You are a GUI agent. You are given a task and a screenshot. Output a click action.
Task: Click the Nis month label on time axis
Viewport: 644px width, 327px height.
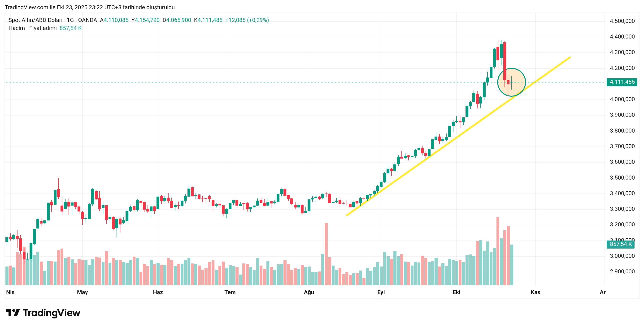pyautogui.click(x=10, y=292)
